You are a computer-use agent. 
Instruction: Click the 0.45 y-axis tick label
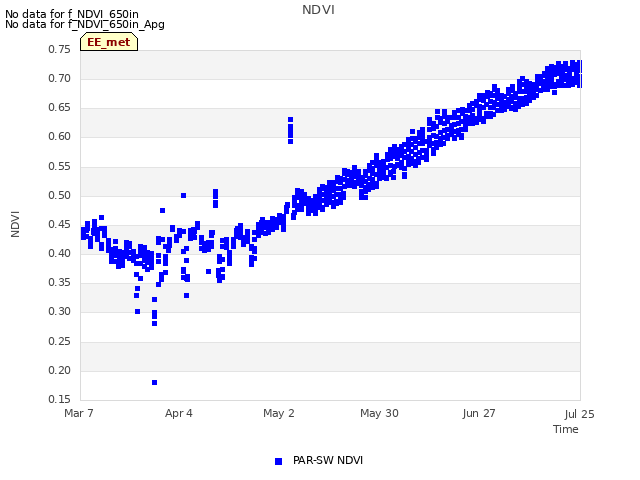[x=59, y=224]
